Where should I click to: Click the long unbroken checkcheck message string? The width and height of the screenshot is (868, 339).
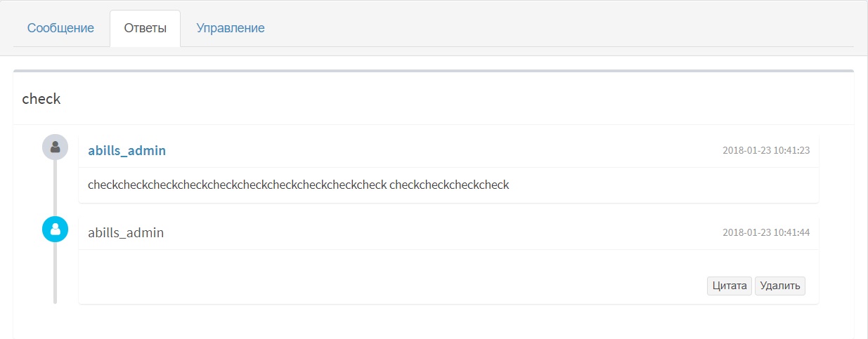point(238,185)
